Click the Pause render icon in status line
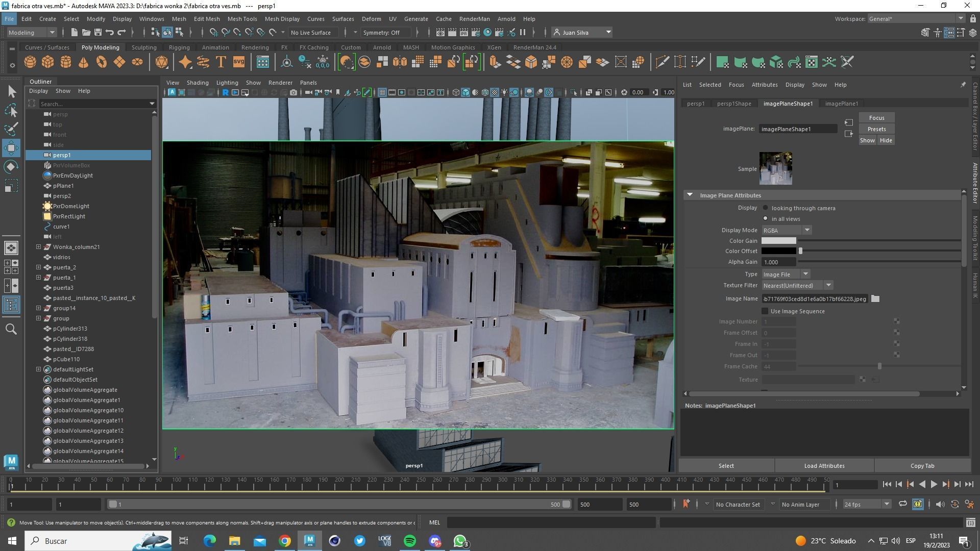This screenshot has width=980, height=551. [x=523, y=33]
